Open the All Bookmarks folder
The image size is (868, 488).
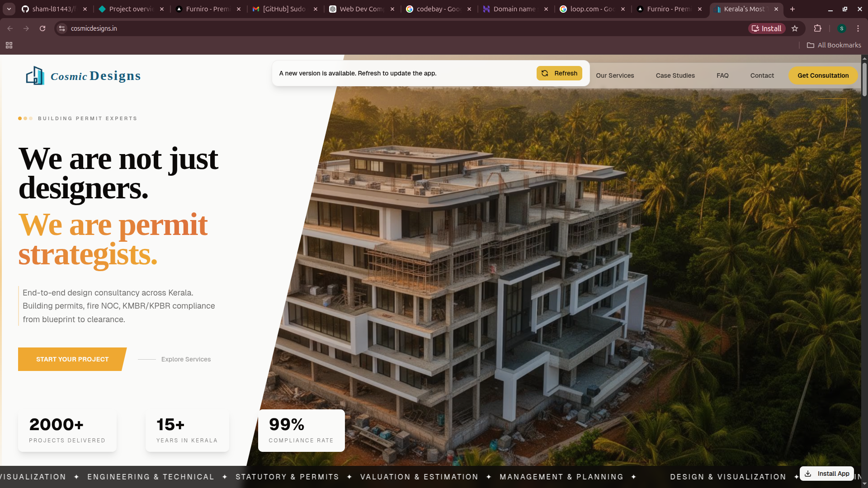tap(834, 45)
